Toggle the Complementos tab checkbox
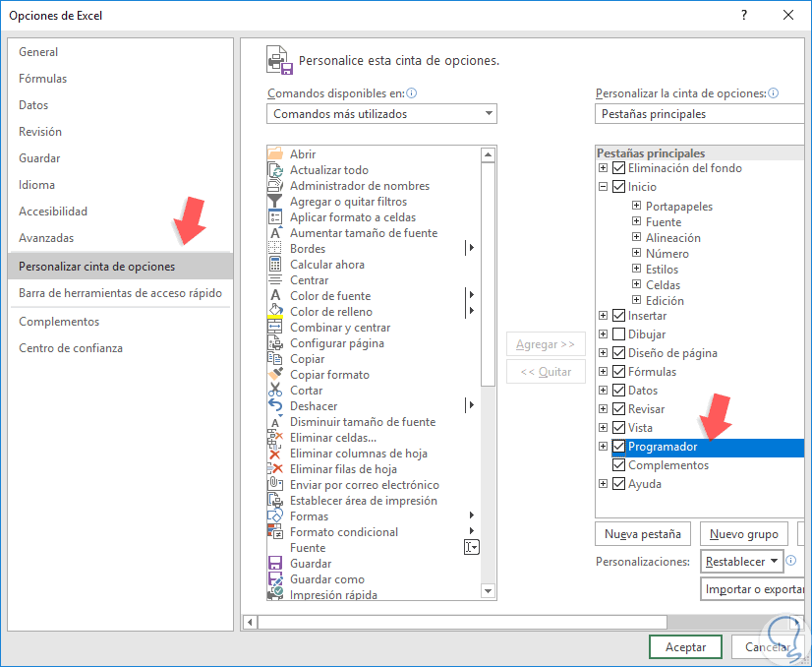Viewport: 812px width, 667px height. (618, 465)
